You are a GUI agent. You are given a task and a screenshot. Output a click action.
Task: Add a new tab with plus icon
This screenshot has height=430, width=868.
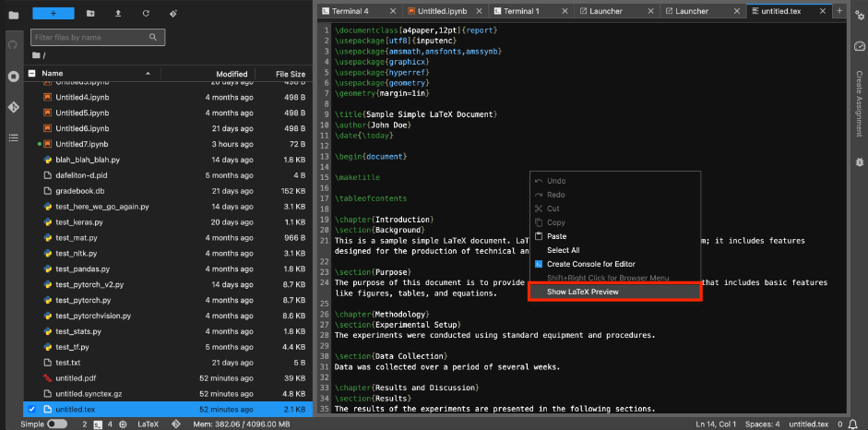click(839, 11)
